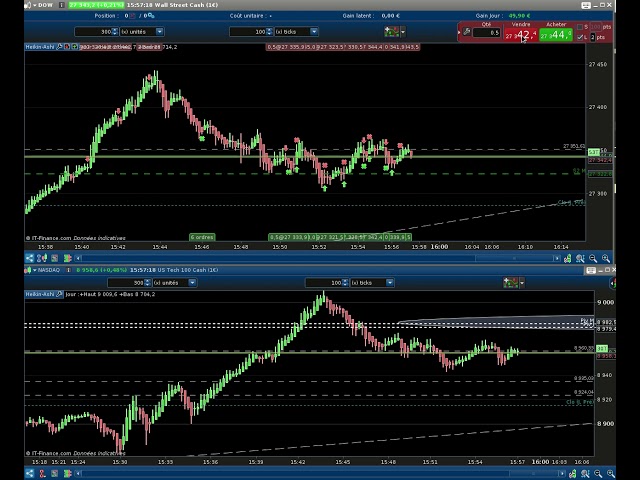Click the share icon in DOW chart toolbar

[29, 258]
